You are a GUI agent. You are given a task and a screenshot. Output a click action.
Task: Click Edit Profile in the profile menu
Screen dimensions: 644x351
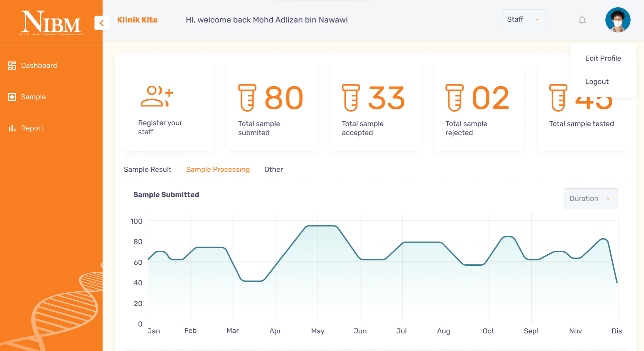[603, 58]
